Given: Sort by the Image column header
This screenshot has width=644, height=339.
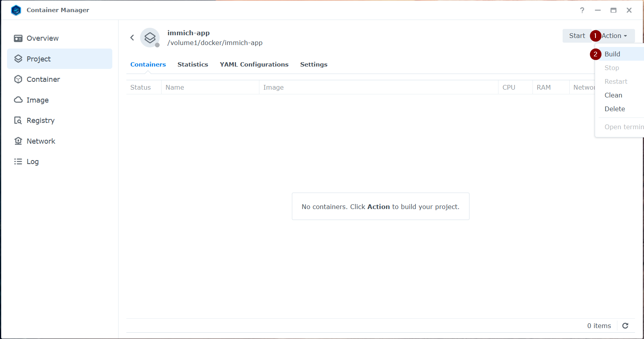Looking at the screenshot, I should 379,87.
